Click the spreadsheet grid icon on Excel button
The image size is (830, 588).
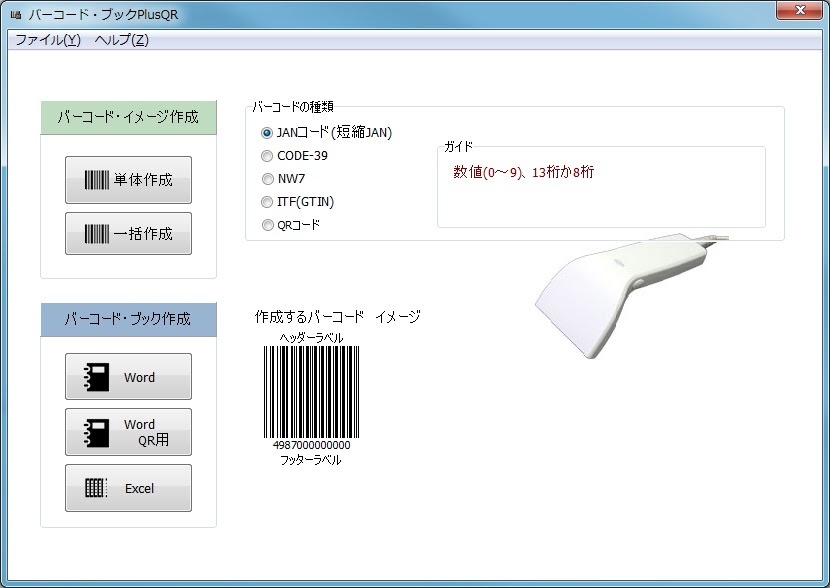95,488
